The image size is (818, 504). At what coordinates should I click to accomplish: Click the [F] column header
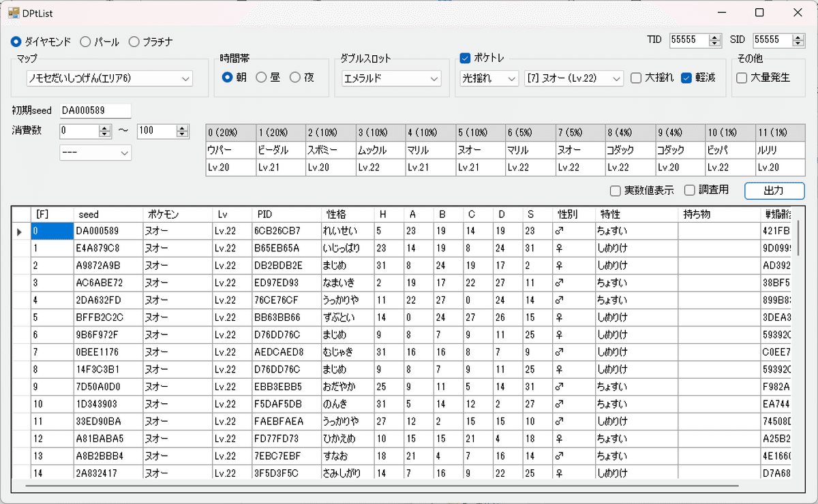[x=52, y=215]
